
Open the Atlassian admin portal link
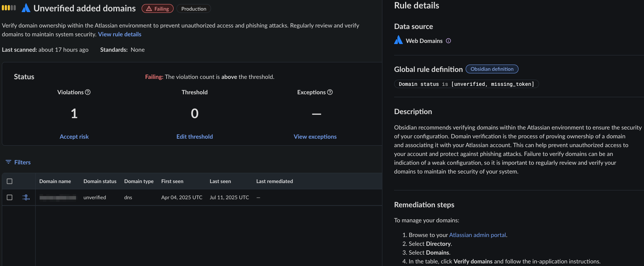477,235
